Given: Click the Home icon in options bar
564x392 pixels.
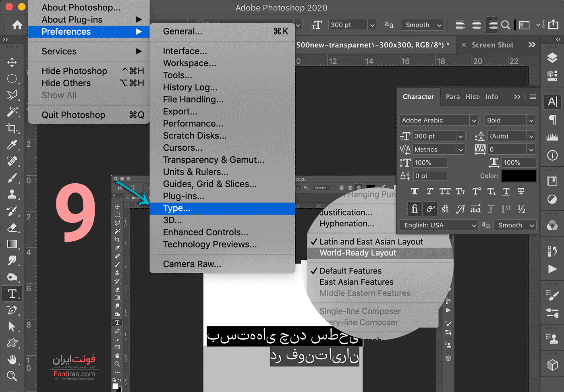Looking at the screenshot, I should [17, 25].
